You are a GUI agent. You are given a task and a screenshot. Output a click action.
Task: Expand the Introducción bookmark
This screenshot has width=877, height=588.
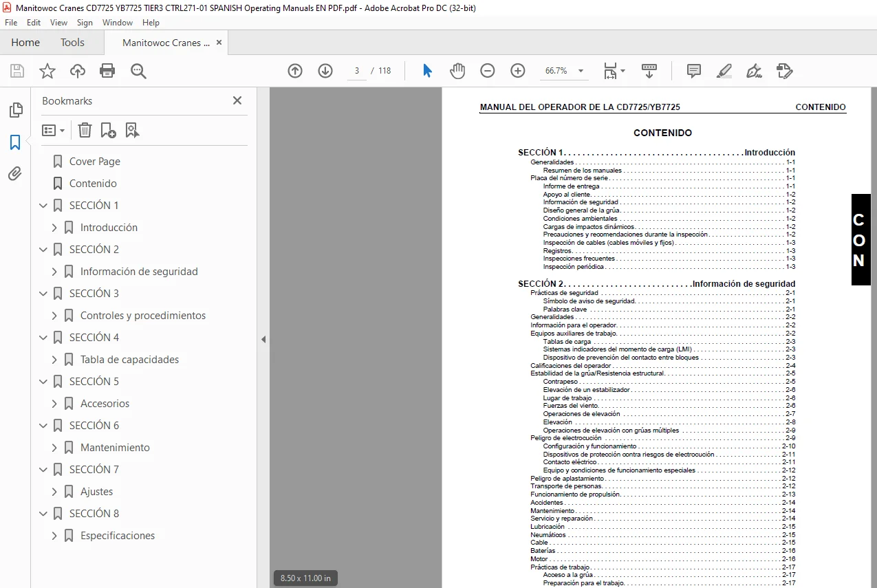(x=55, y=228)
